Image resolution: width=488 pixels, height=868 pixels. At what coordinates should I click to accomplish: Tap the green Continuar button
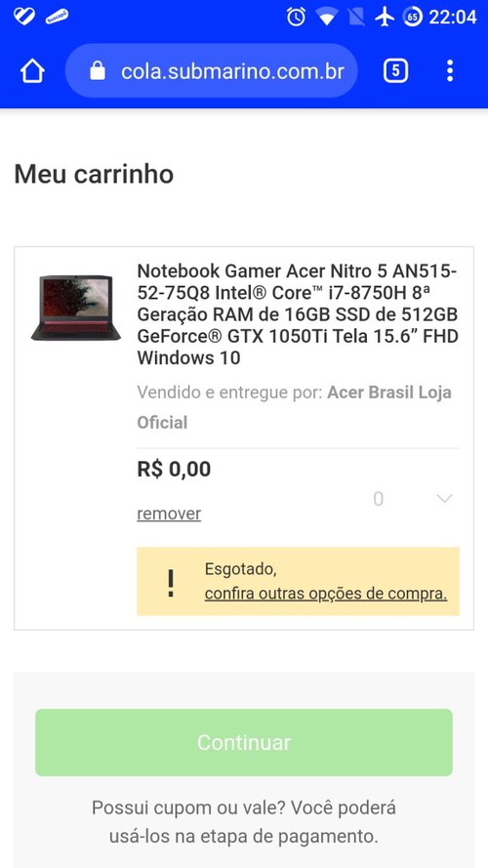click(x=244, y=742)
